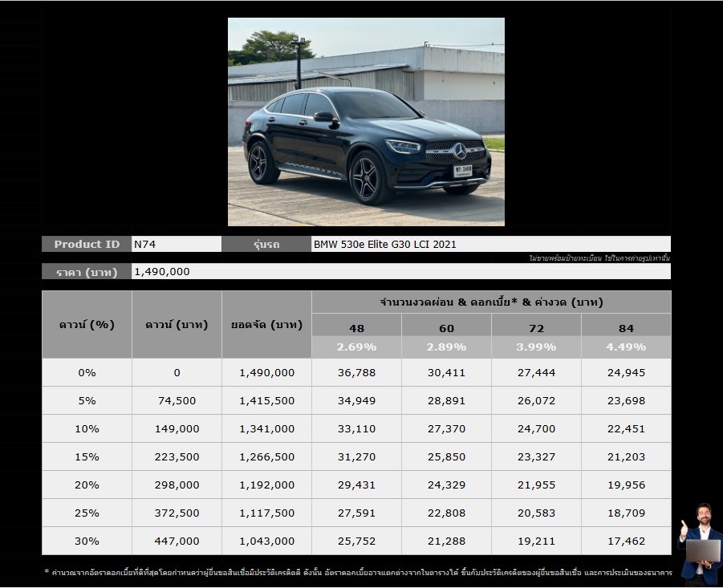Click the 27,591 monthly payment cell
Image resolution: width=723 pixels, height=588 pixels.
(x=356, y=513)
